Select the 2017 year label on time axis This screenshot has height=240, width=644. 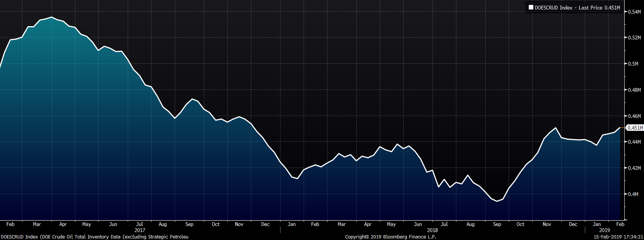tap(139, 230)
